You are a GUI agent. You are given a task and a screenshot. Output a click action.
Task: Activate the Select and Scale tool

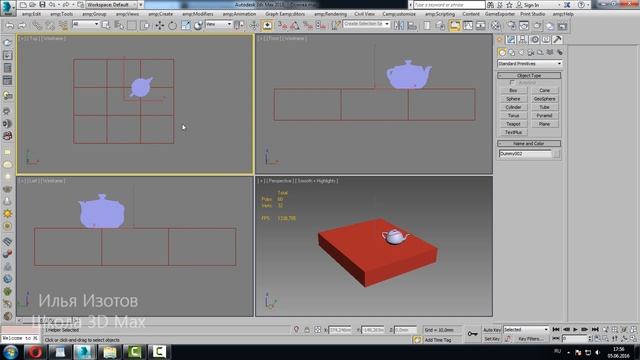[185, 25]
